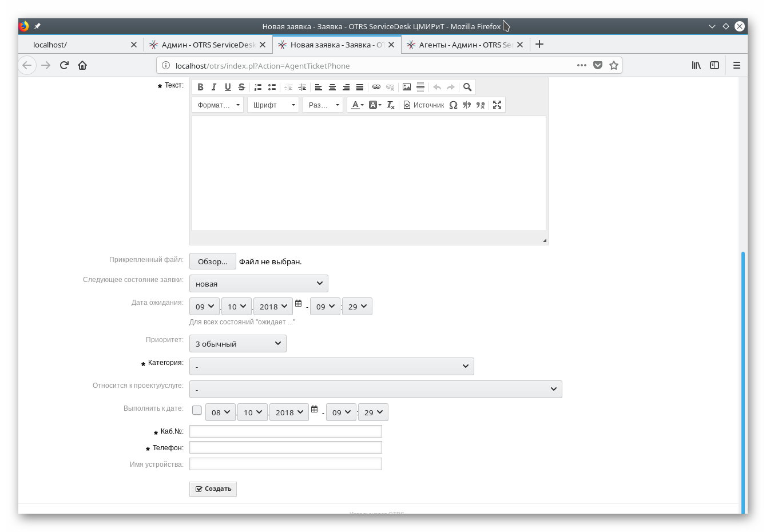Screen dimensions: 766x532
Task: Insert a numbered list
Action: coord(258,87)
